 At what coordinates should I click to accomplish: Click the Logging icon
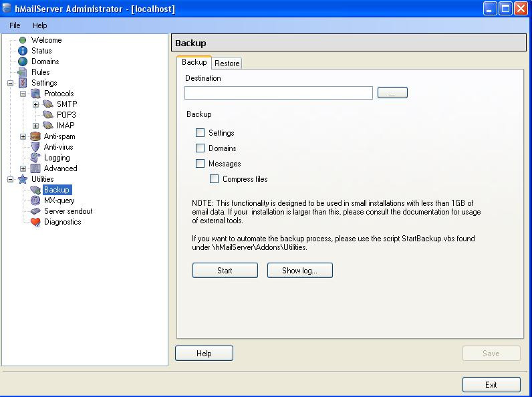click(x=35, y=158)
